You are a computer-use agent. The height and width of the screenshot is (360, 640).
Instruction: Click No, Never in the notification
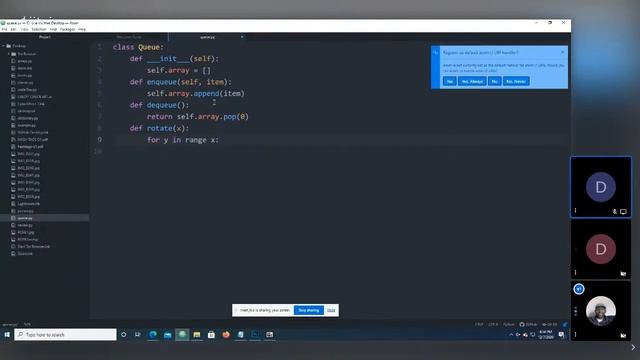[x=516, y=81]
